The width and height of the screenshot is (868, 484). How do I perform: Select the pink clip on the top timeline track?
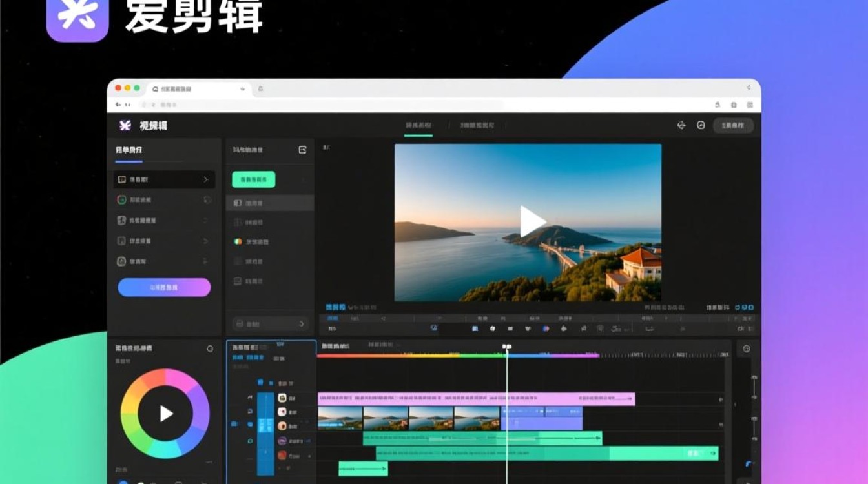476,399
